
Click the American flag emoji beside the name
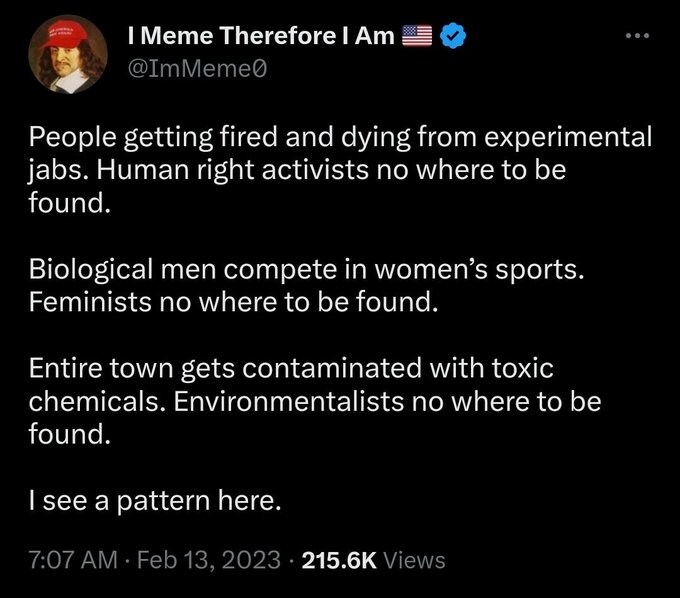tap(417, 36)
